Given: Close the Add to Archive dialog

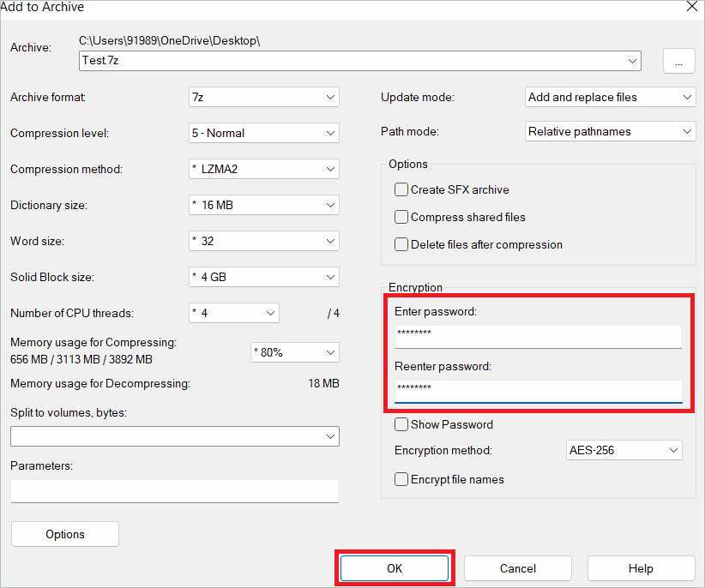Looking at the screenshot, I should click(691, 7).
